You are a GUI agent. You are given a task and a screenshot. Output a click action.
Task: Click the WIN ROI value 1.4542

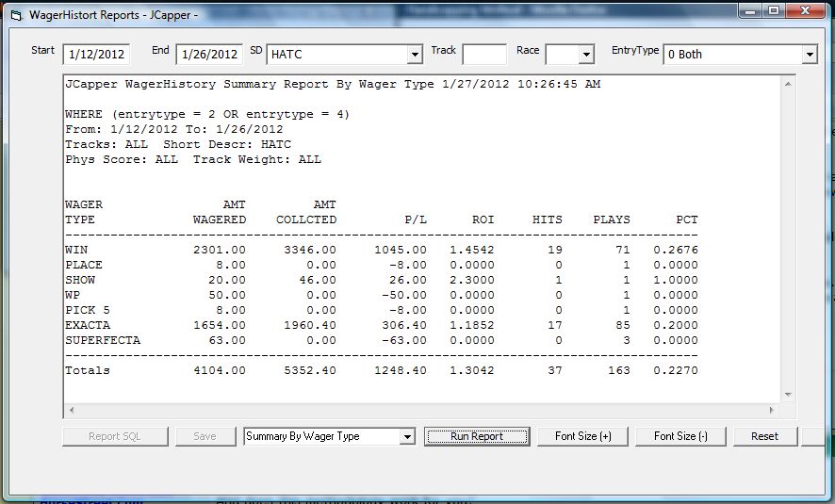pyautogui.click(x=472, y=250)
